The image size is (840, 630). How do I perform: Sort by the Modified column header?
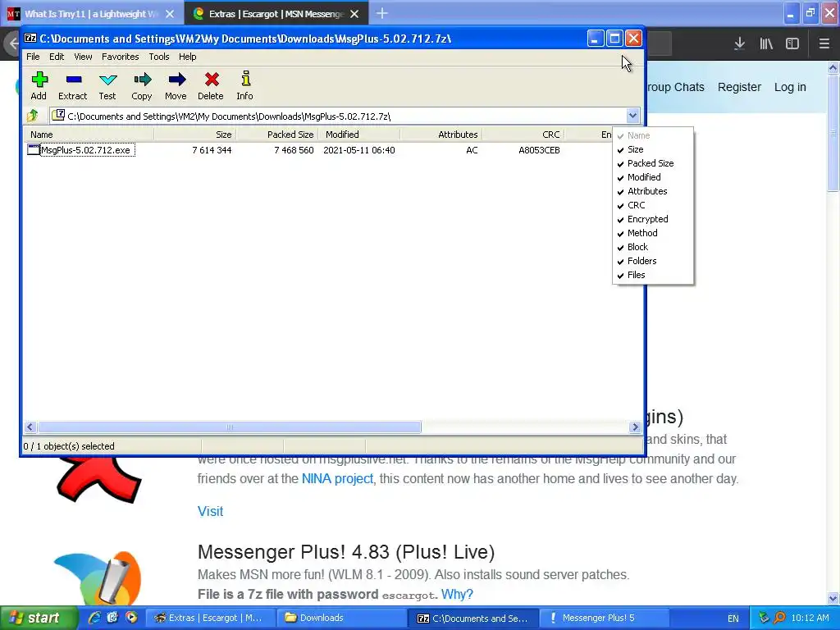click(359, 135)
